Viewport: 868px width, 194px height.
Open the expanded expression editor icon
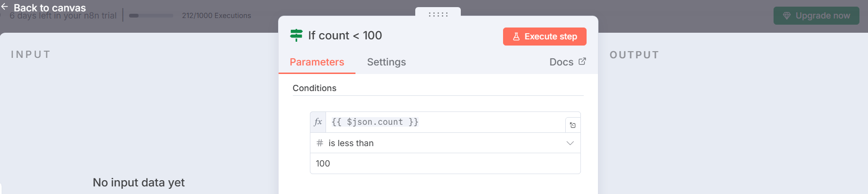click(x=573, y=125)
